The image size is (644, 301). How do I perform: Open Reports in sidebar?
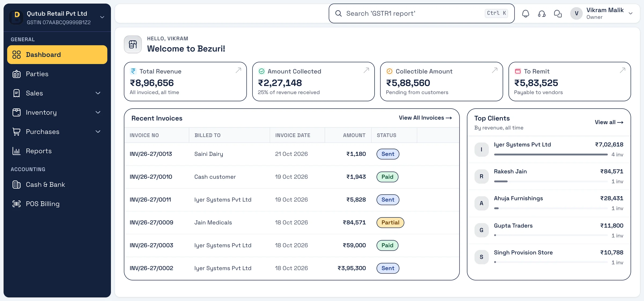(57, 151)
